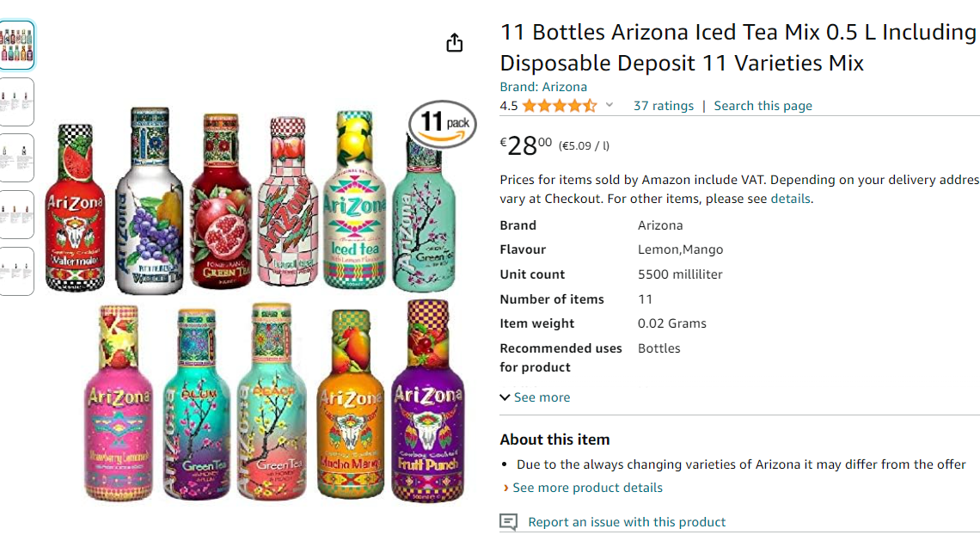
Task: Open the VAT details link
Action: coord(789,199)
